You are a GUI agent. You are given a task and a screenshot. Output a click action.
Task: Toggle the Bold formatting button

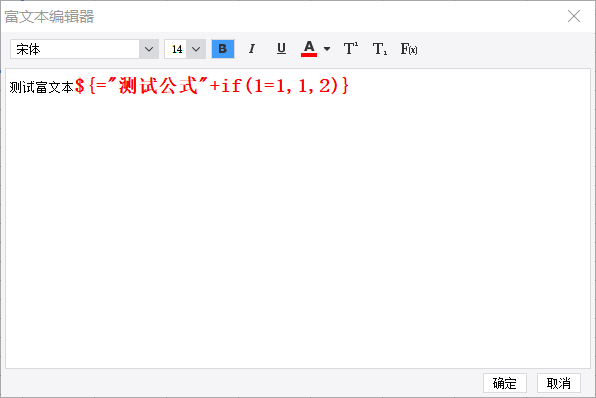click(223, 49)
